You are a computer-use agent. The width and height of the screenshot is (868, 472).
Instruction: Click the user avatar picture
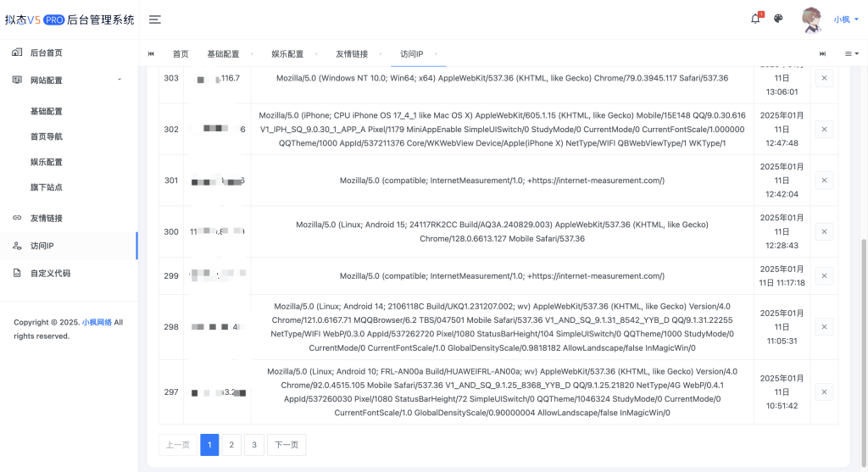[811, 20]
